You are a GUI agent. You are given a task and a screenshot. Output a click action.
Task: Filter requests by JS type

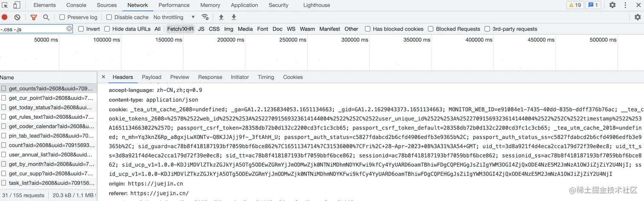[201, 29]
